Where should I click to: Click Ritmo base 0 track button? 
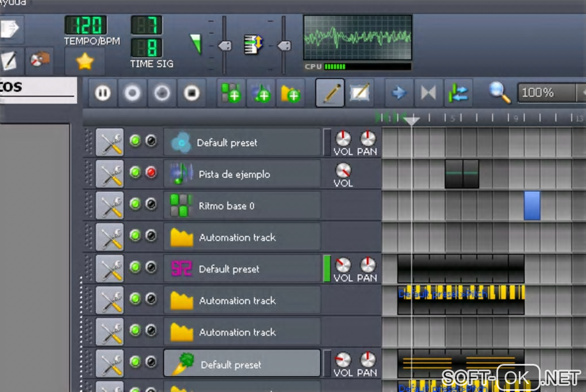click(242, 205)
